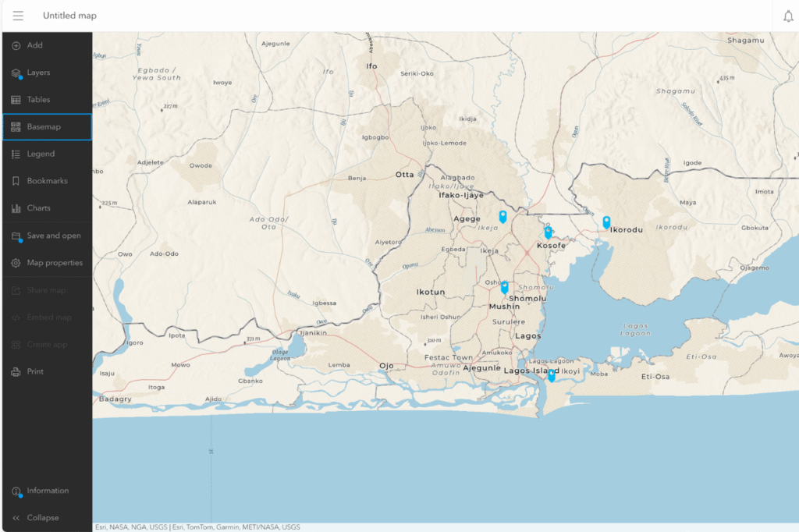Open the hamburger menu
The height and width of the screenshot is (532, 799).
point(17,15)
